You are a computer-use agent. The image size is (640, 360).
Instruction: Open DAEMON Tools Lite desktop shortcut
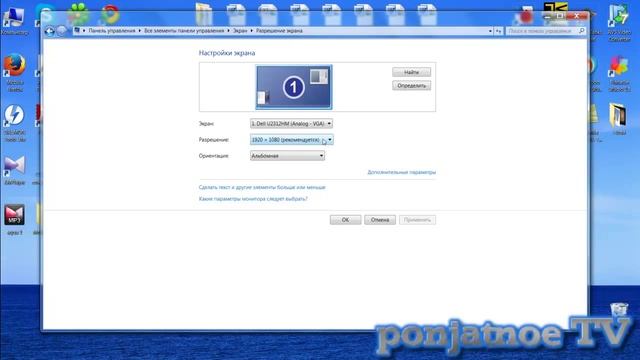coord(15,123)
